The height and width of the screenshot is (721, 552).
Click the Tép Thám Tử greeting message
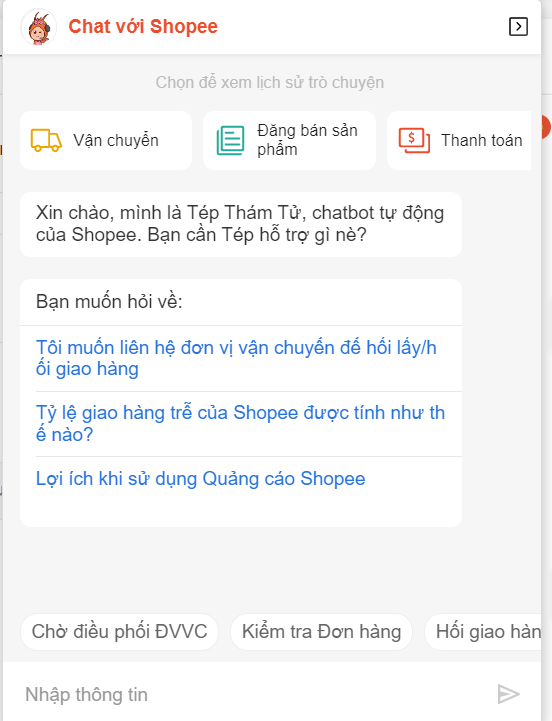pyautogui.click(x=241, y=224)
